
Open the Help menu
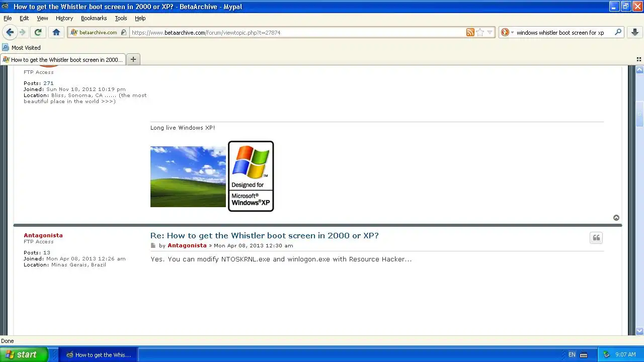(140, 18)
